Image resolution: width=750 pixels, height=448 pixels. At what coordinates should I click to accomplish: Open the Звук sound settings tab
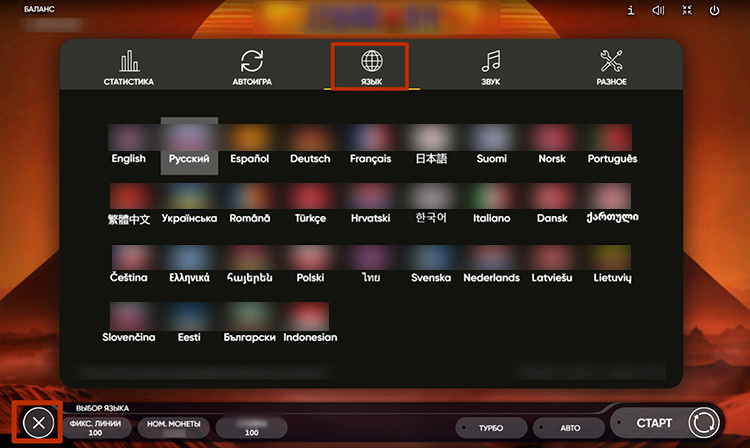[491, 67]
